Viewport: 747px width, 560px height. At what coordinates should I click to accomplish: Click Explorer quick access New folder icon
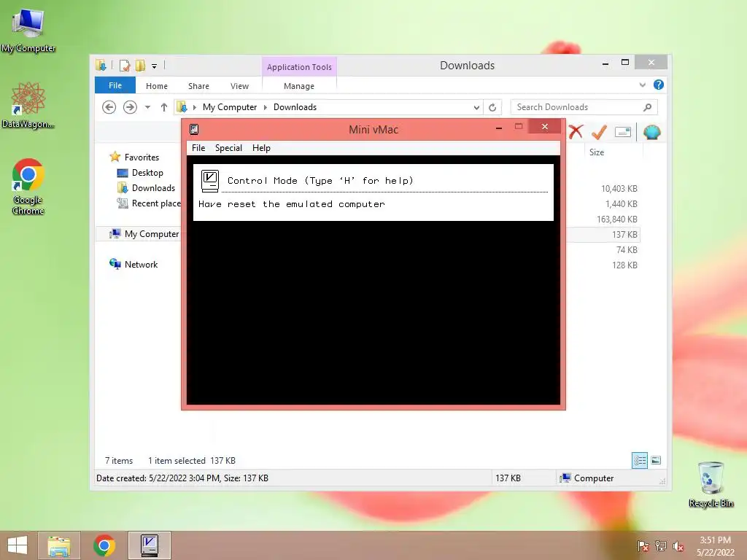pos(140,66)
